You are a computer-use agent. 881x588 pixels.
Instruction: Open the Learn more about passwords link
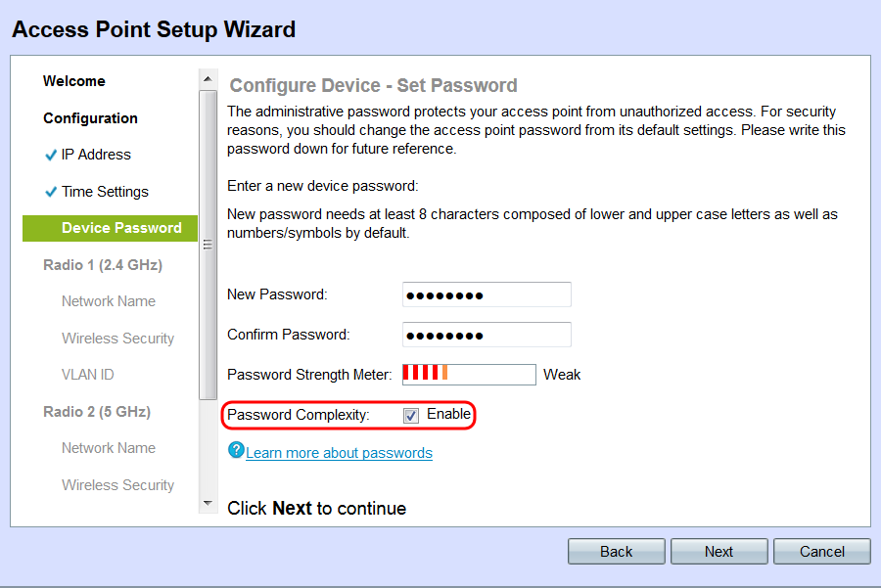[x=339, y=453]
